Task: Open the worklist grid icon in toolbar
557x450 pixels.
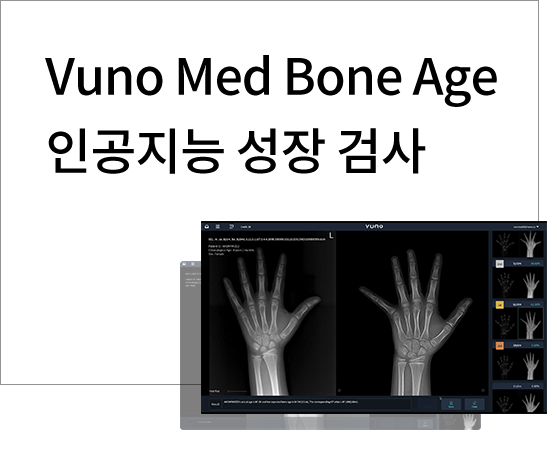Action: point(218,227)
